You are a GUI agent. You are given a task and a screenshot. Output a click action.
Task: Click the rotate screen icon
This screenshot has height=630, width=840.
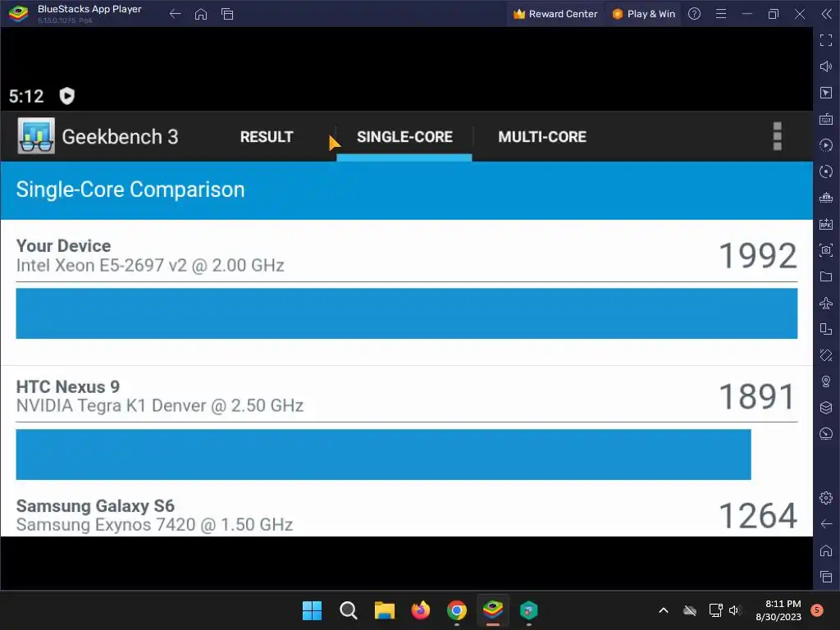(x=825, y=355)
